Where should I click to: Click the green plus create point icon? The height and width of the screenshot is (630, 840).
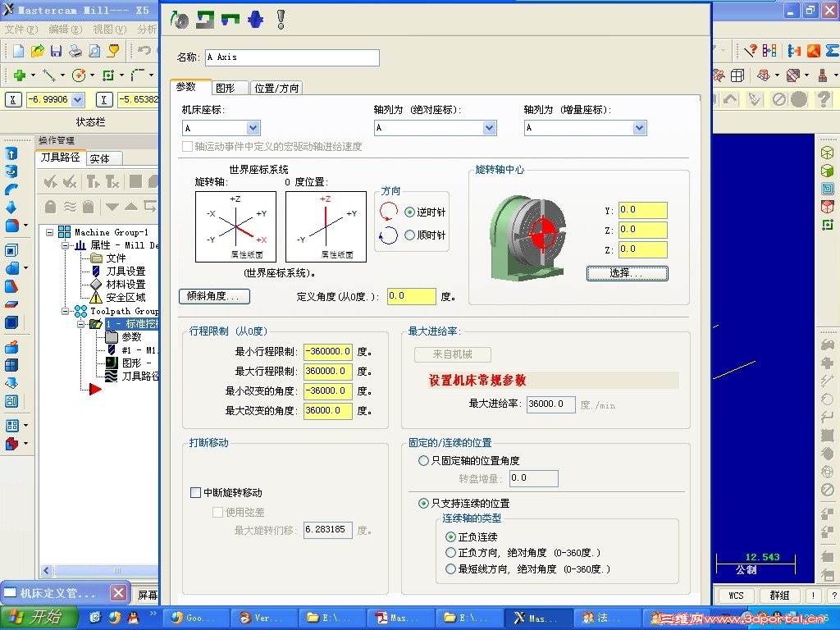pyautogui.click(x=20, y=75)
